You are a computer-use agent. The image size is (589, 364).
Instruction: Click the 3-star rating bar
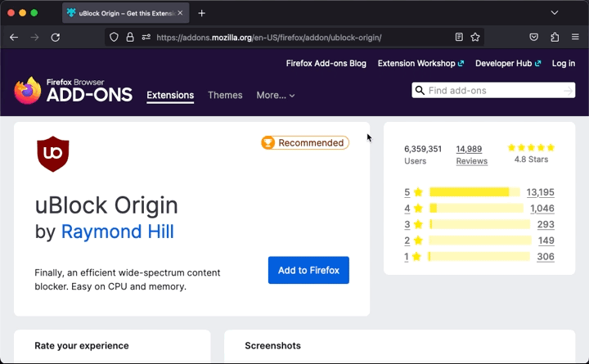(479, 224)
